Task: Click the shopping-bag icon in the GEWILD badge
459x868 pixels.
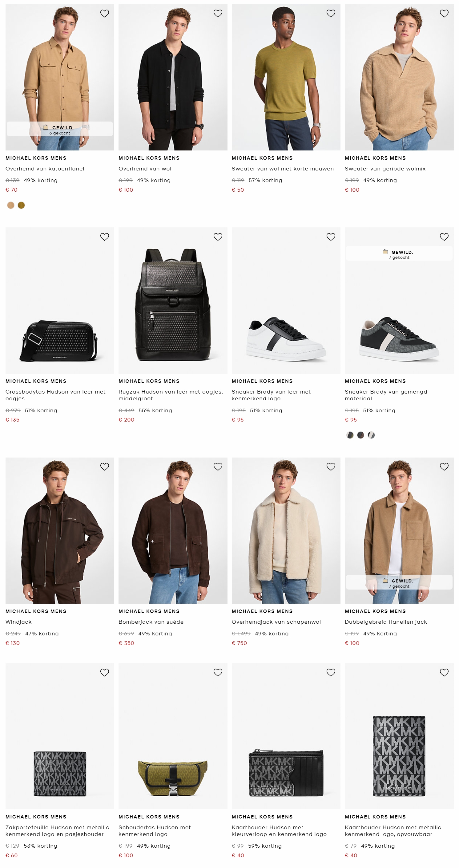Action: click(46, 128)
